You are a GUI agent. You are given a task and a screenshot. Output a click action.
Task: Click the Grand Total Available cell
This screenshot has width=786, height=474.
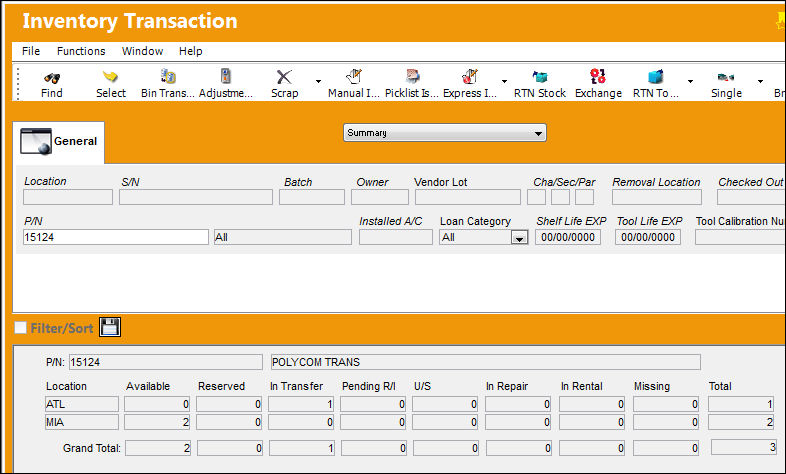tap(158, 447)
